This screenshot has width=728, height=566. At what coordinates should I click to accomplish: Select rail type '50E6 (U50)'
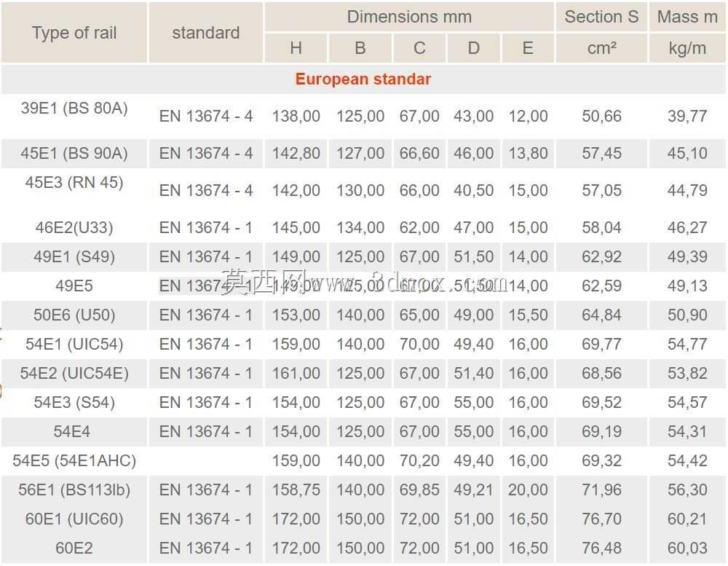[74, 315]
